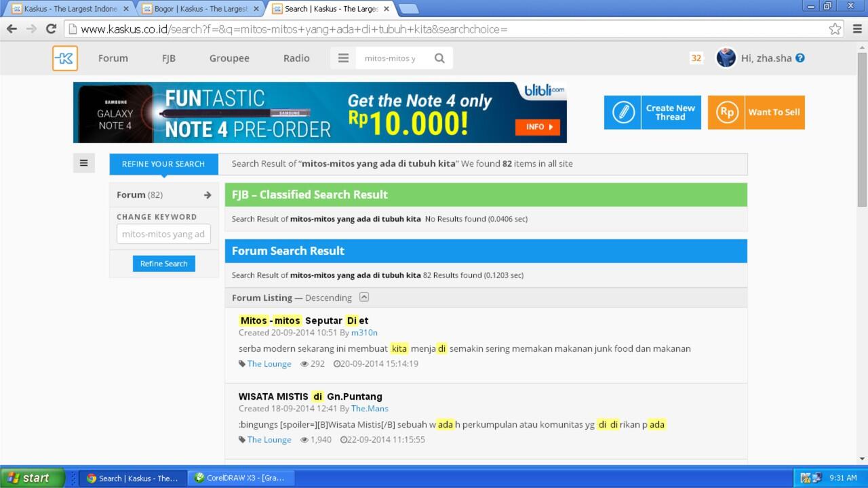Click the system tray icons
The height and width of the screenshot is (488, 868).
pos(811,478)
